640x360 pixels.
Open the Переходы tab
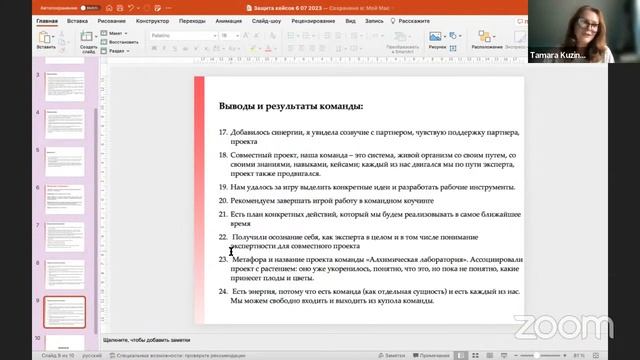coord(192,21)
